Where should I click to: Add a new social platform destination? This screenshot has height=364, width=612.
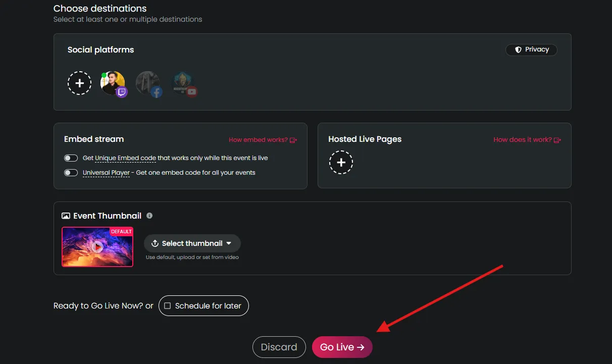[x=79, y=83]
